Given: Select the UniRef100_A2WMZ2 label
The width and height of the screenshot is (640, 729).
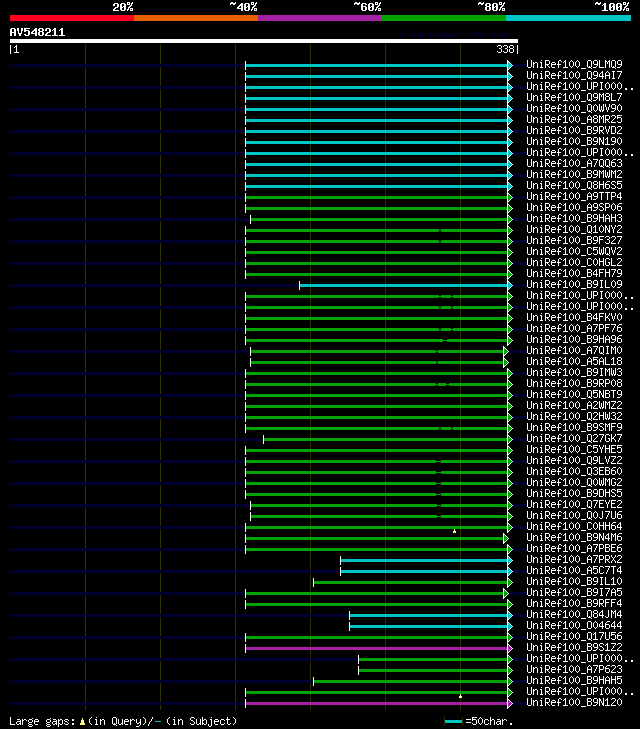Looking at the screenshot, I should click(574, 405).
